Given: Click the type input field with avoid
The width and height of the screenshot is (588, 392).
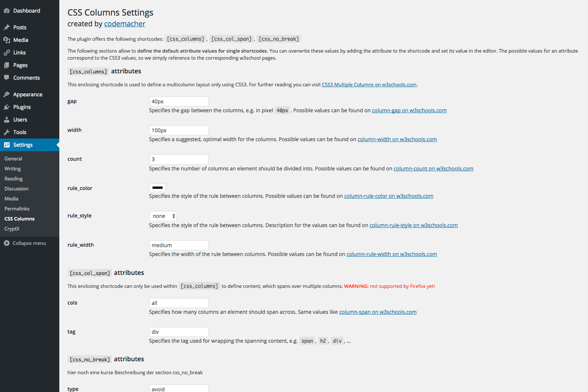Looking at the screenshot, I should 179,388.
